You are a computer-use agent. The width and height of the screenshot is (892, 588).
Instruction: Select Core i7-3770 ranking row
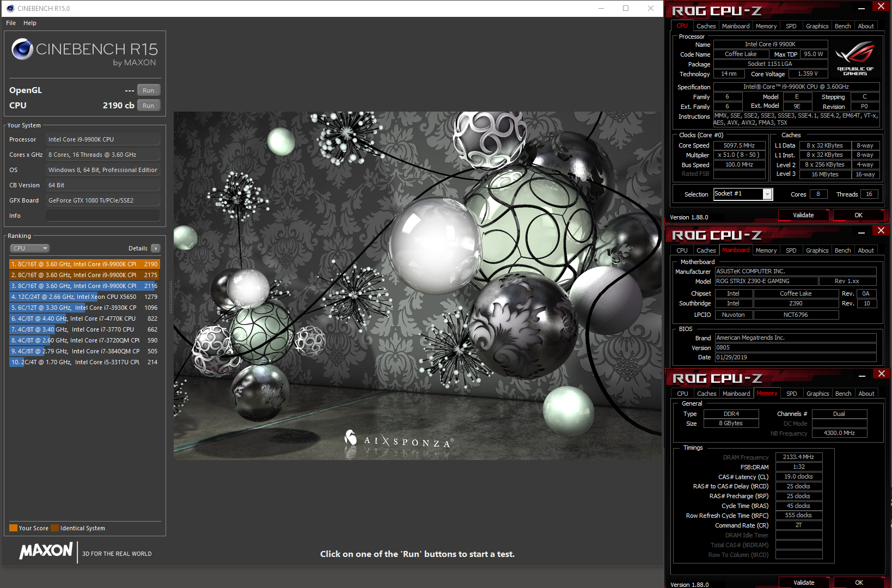click(x=84, y=329)
